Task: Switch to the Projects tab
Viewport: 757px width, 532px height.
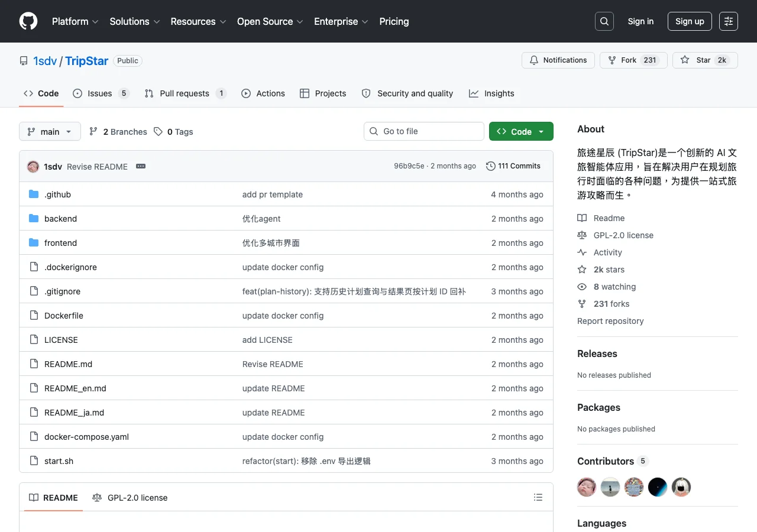Action: point(323,93)
